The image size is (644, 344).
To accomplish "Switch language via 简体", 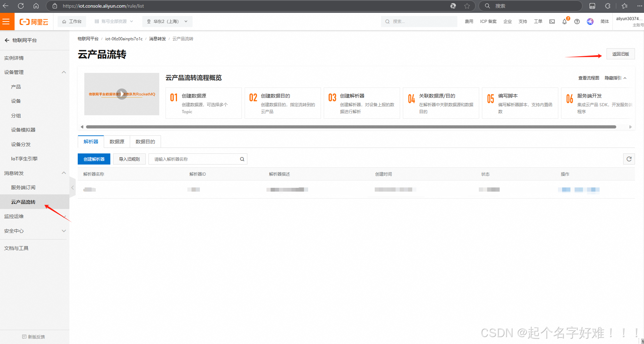I will [605, 22].
